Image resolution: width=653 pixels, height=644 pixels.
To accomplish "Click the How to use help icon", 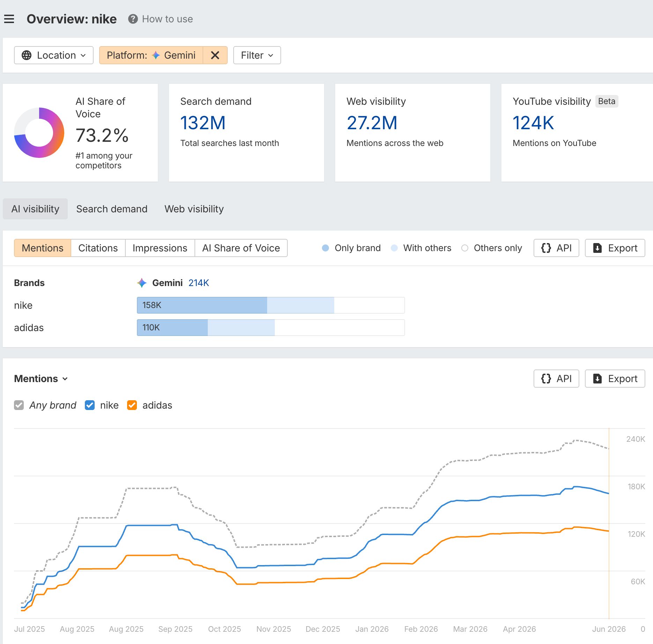I will [133, 19].
